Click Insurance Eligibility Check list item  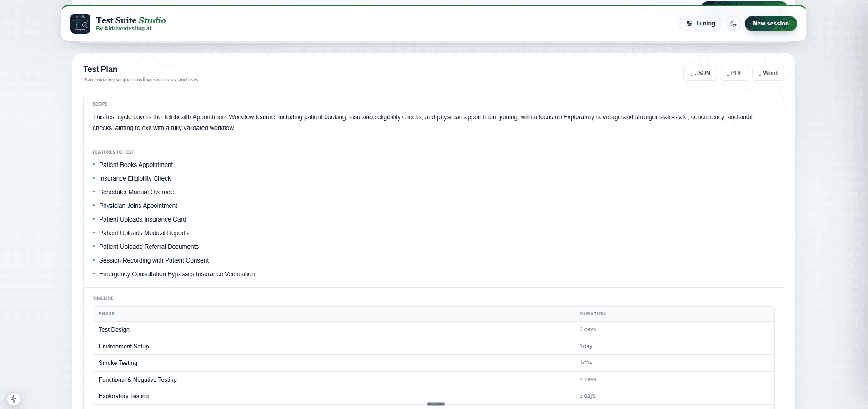point(135,178)
